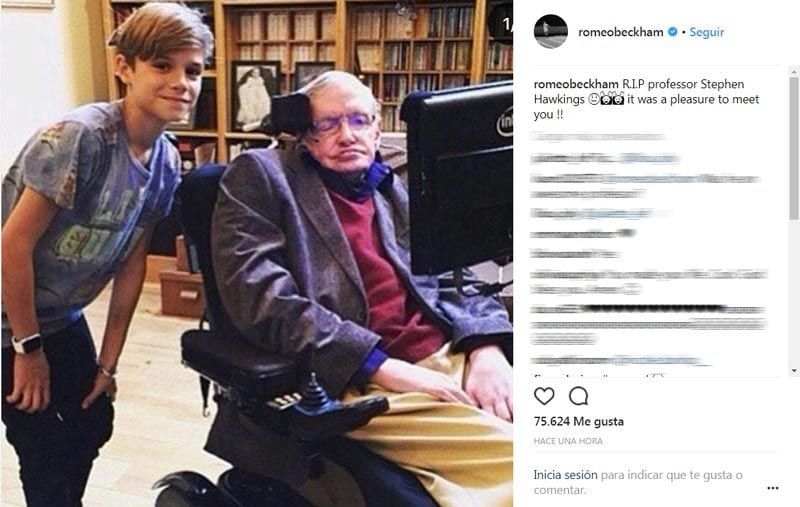The height and width of the screenshot is (507, 800).
Task: Click the greyed comment prompt text area
Action: pyautogui.click(x=638, y=482)
